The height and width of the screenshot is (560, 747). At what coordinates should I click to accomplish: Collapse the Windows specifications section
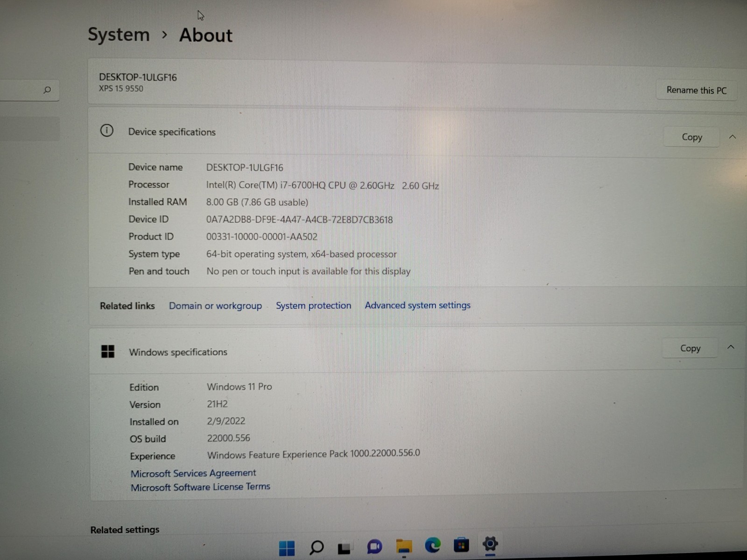[731, 347]
